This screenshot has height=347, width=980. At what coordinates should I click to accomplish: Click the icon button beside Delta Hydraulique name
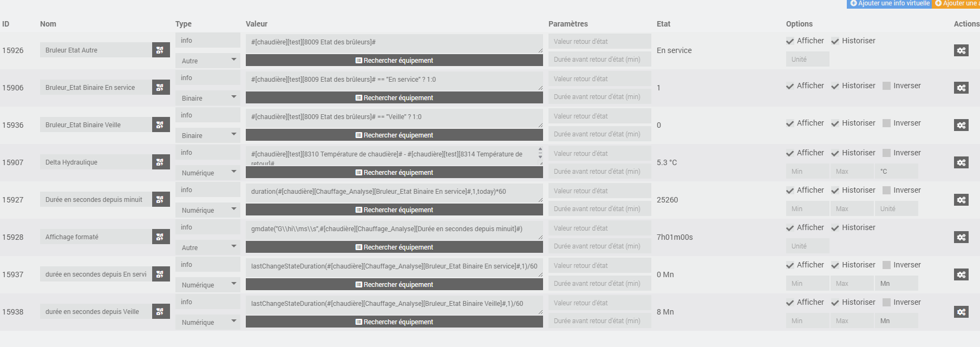click(160, 162)
